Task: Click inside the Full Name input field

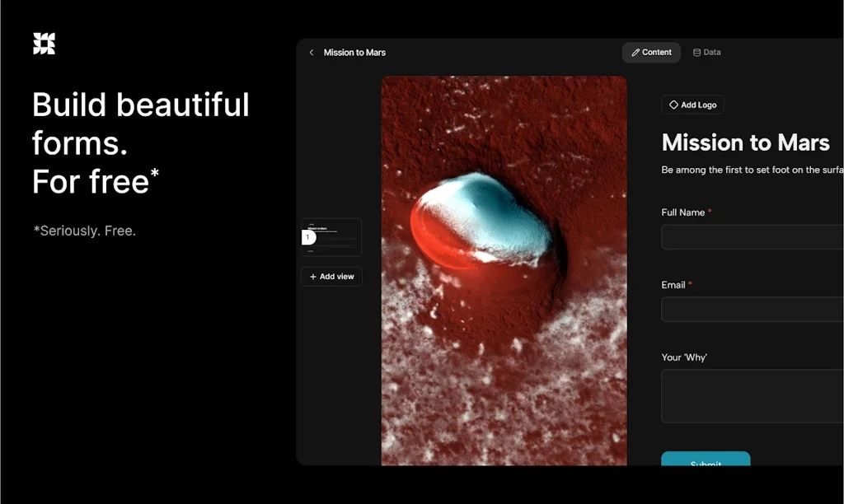Action: (750, 236)
